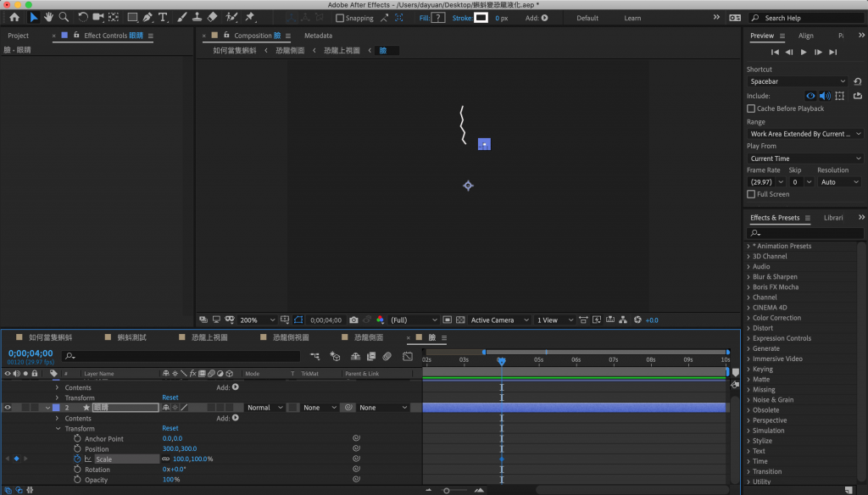Select the Roto Brush tool
The height and width of the screenshot is (495, 868).
(232, 17)
